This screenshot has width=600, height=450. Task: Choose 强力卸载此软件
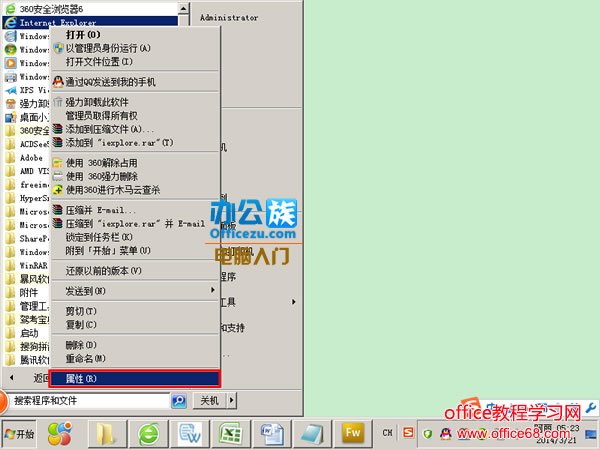135,102
